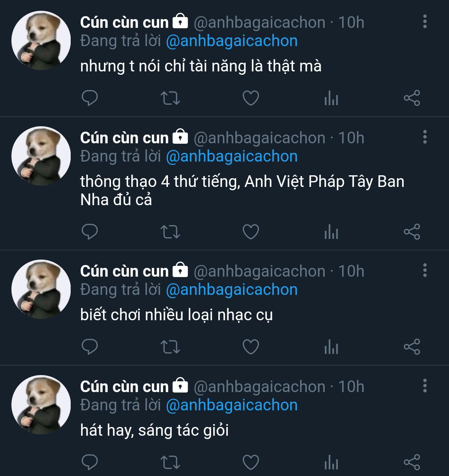
Task: Retweet the "biết chơi nhiều loại nhạc cụ" tweet
Action: (170, 347)
